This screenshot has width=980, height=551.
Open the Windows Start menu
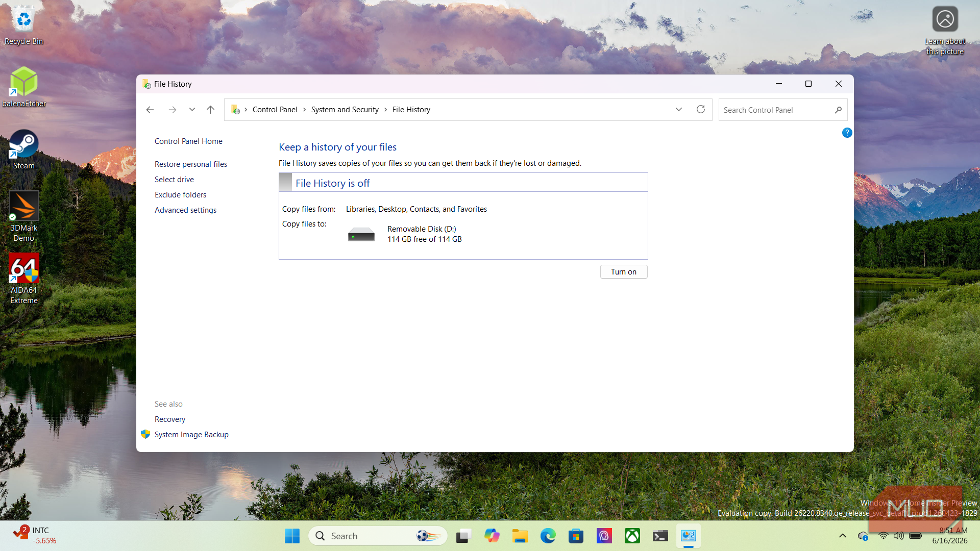click(x=292, y=536)
